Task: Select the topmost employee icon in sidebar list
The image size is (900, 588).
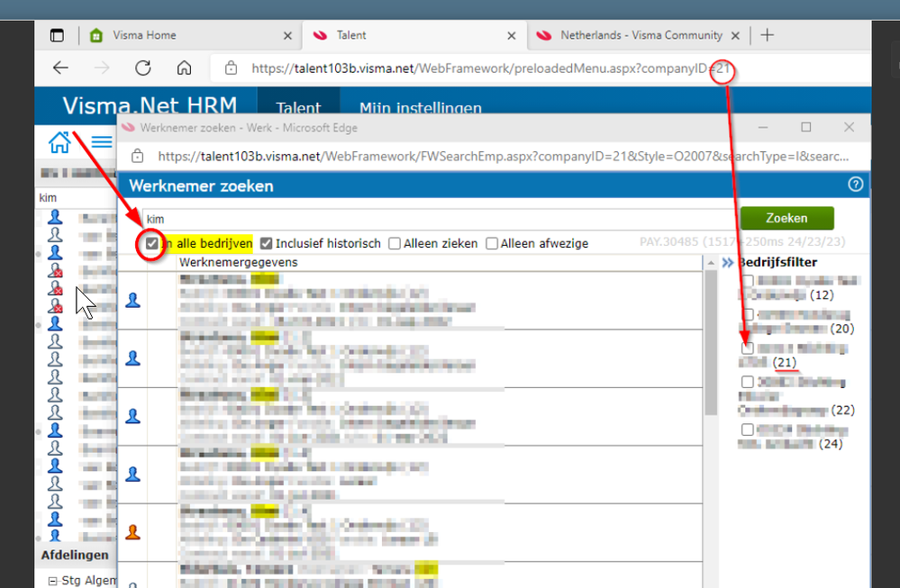Action: 55,217
